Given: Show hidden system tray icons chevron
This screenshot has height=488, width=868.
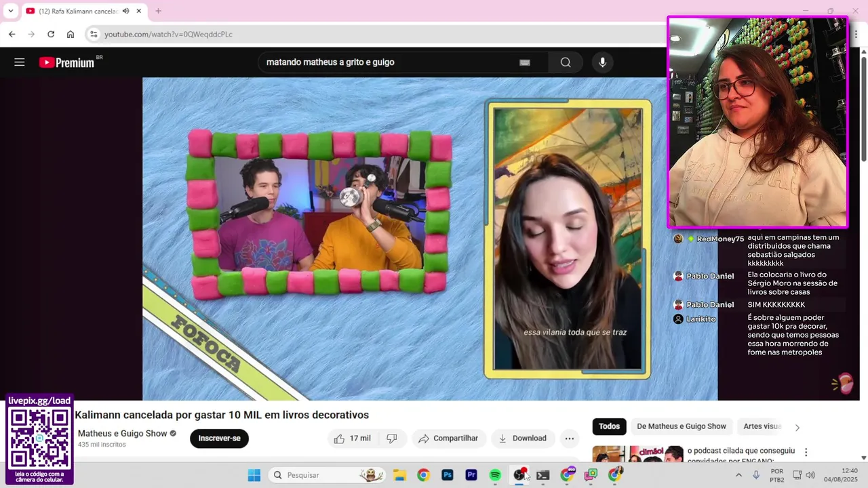Looking at the screenshot, I should coord(738,475).
